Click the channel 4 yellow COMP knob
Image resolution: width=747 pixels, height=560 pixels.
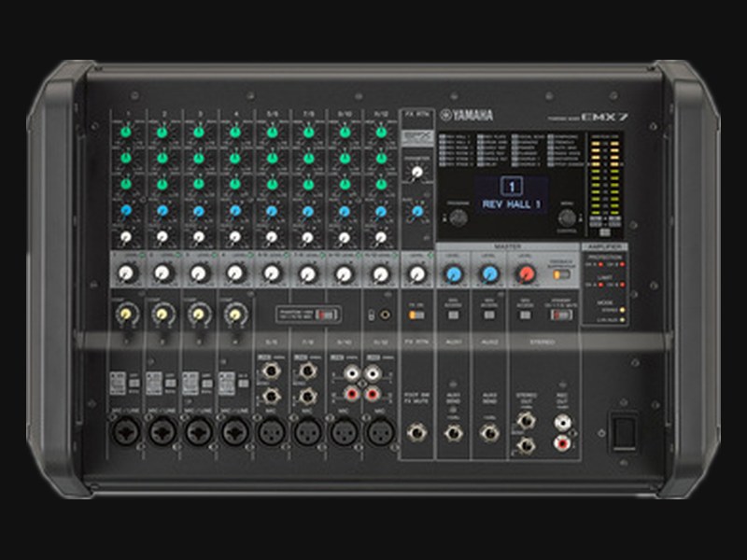(235, 314)
